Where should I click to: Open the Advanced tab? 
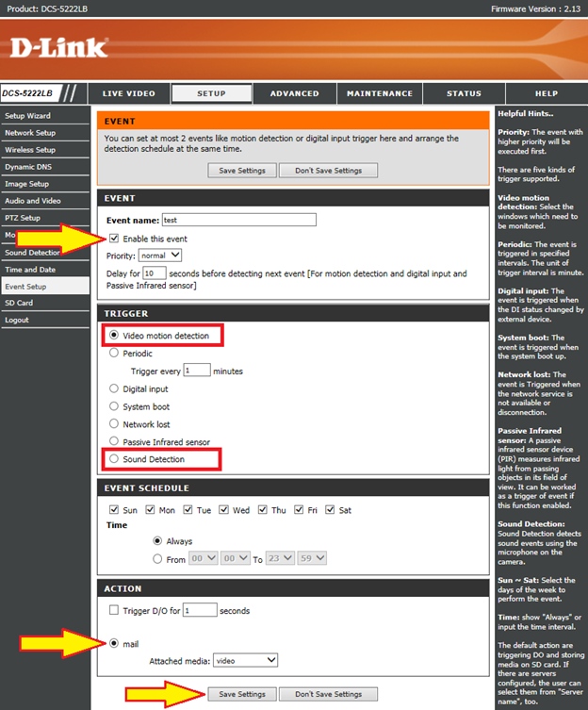click(294, 93)
